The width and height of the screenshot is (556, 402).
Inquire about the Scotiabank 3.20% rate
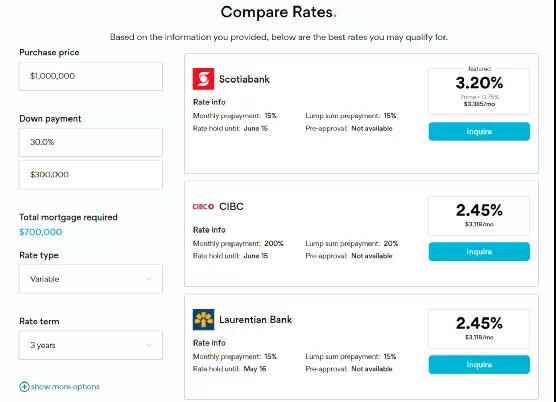(x=479, y=132)
